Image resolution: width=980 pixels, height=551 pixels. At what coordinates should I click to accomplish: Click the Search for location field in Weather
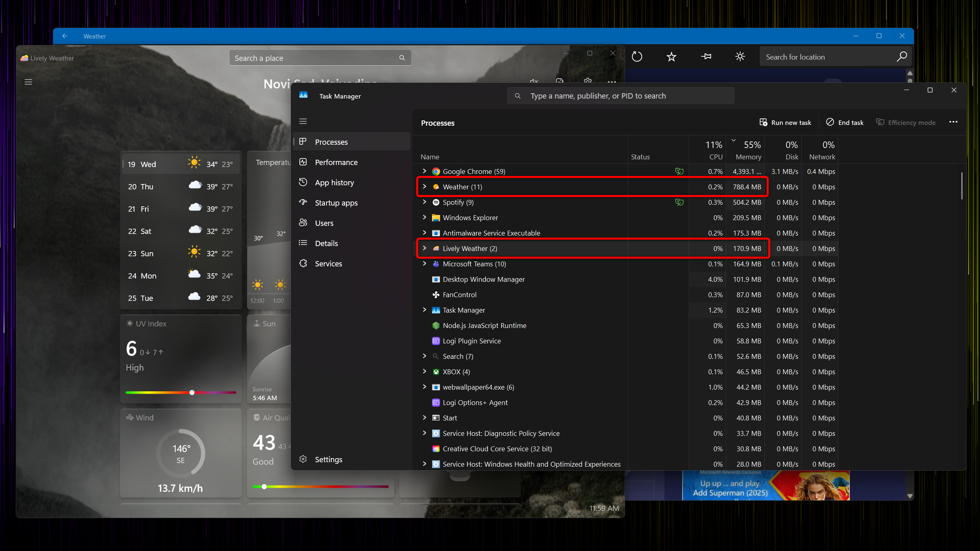pos(836,57)
